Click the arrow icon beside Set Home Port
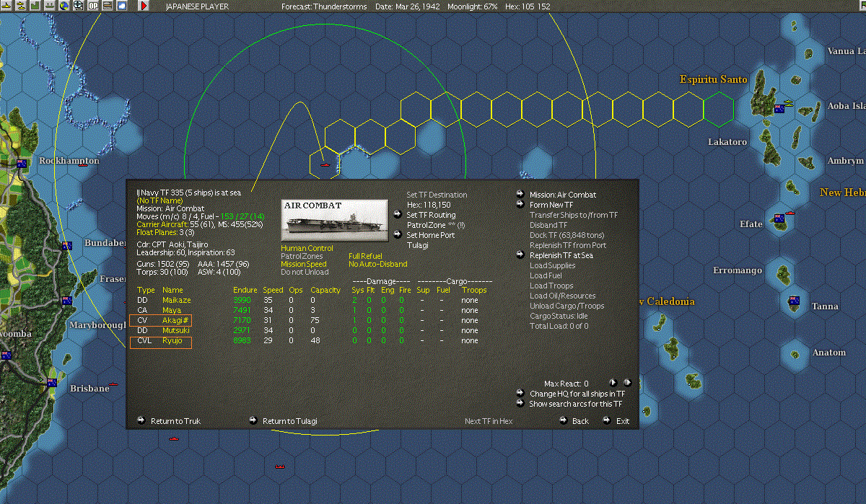Viewport: 866px width, 504px height. (x=396, y=234)
